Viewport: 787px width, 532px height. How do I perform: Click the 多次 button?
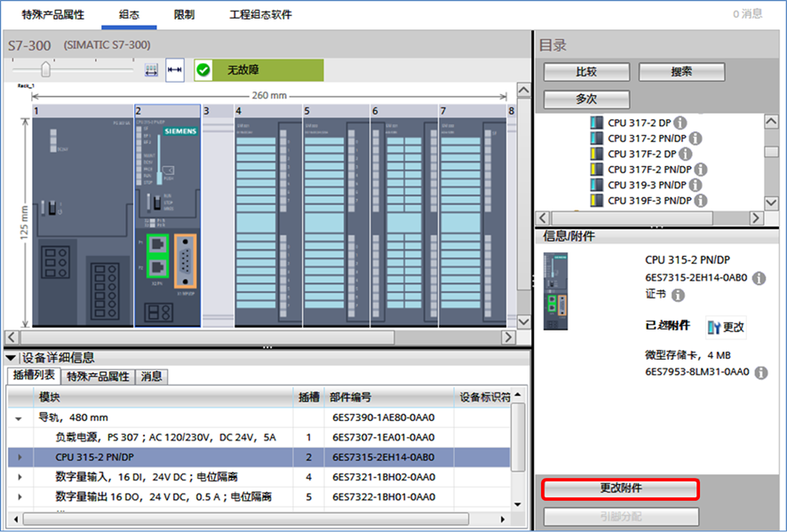586,99
